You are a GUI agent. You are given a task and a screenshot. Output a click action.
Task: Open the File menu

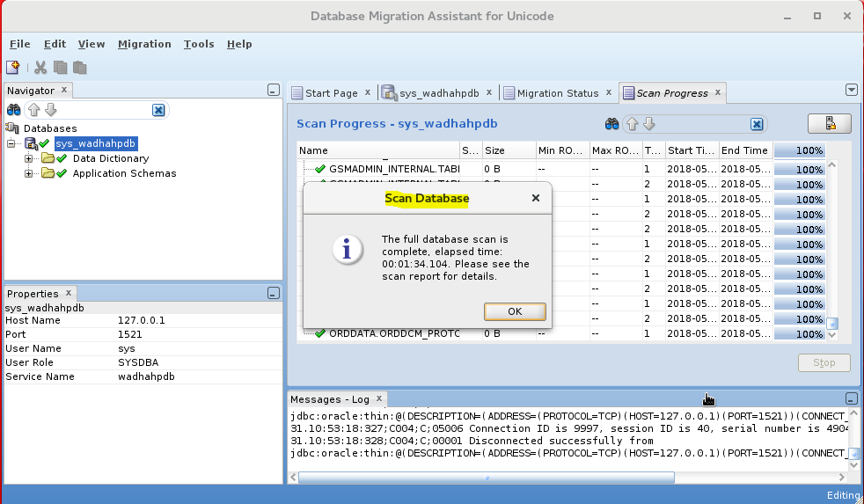coord(20,44)
